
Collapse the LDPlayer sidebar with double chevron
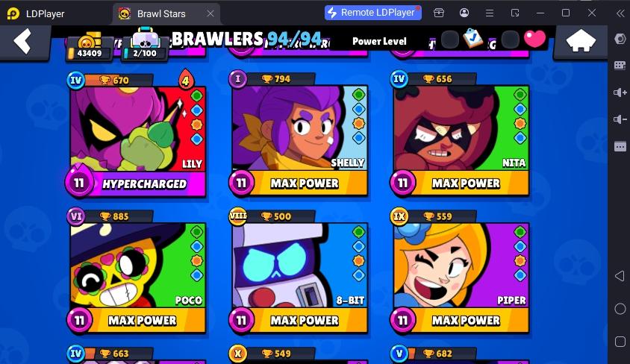point(620,13)
